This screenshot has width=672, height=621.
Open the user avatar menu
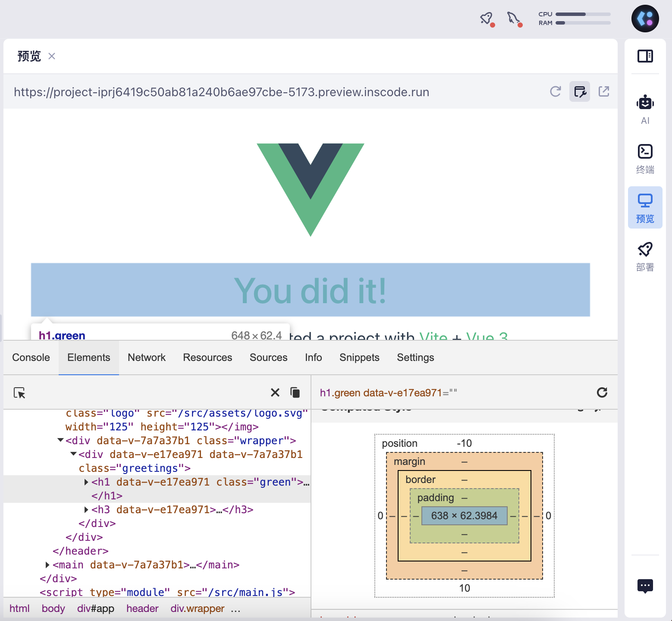point(645,19)
